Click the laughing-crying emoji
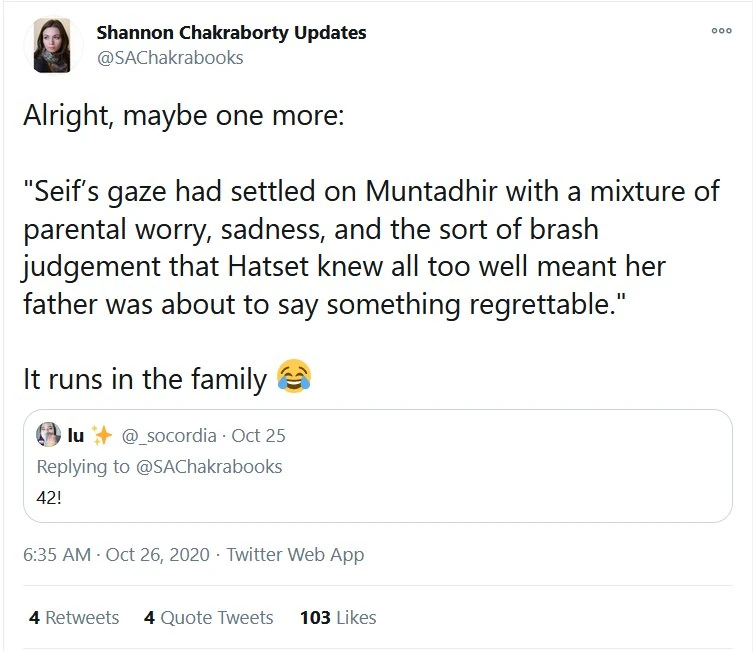 coord(292,378)
